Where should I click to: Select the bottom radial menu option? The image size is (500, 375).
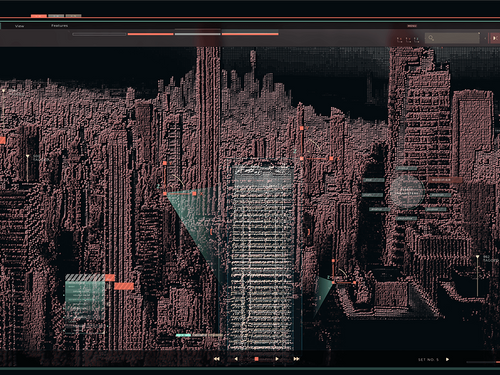407,219
